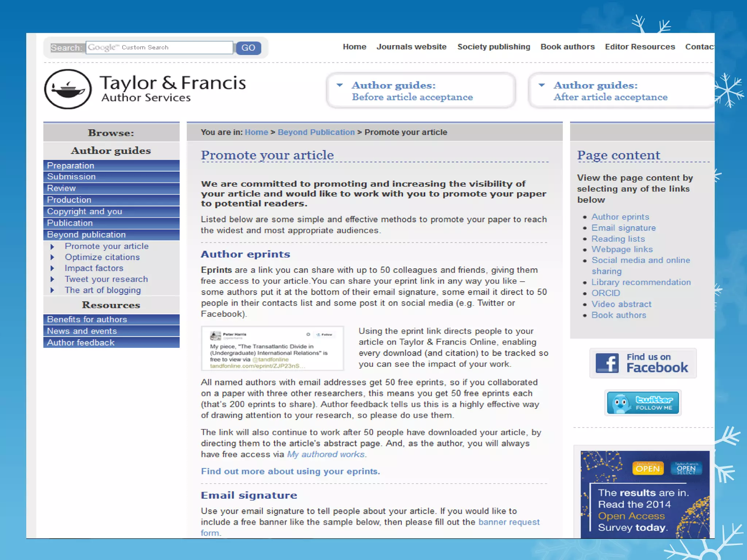The image size is (747, 560).
Task: Click the Author eprints section heading
Action: [245, 254]
